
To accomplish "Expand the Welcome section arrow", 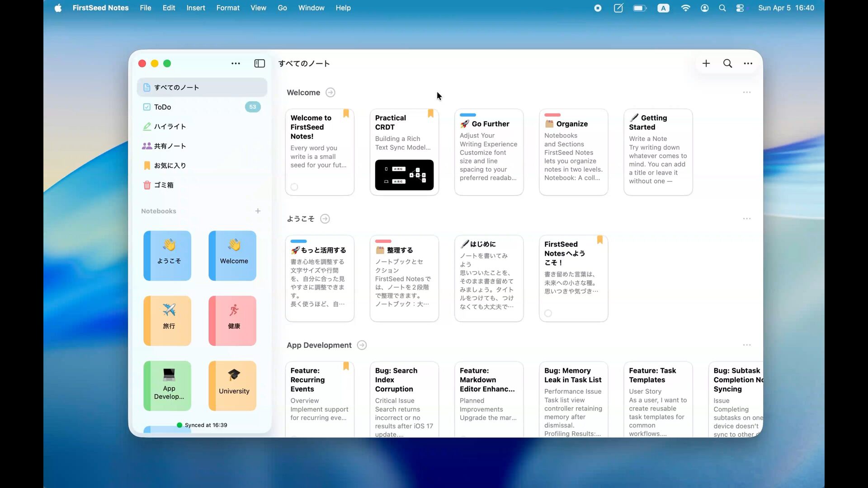I will 330,93.
